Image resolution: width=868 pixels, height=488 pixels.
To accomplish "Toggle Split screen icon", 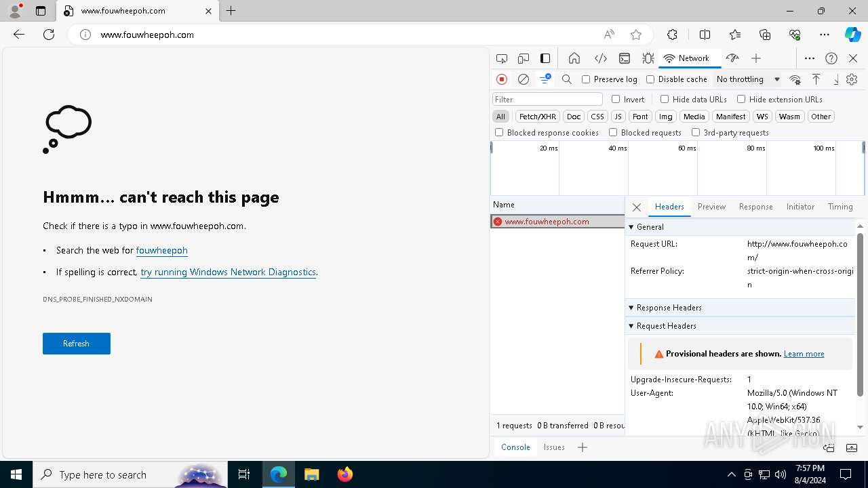I will [705, 35].
